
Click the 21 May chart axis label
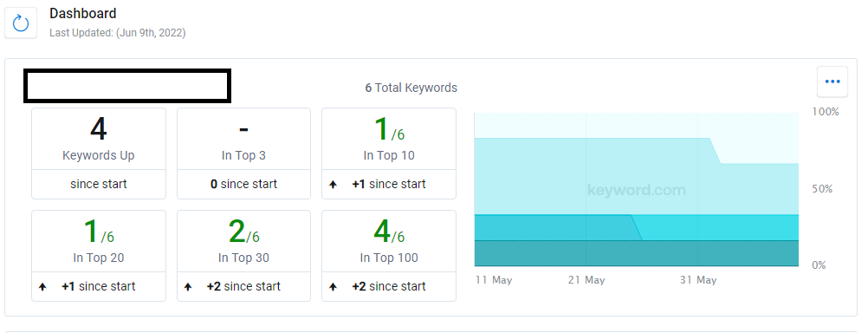coord(586,280)
